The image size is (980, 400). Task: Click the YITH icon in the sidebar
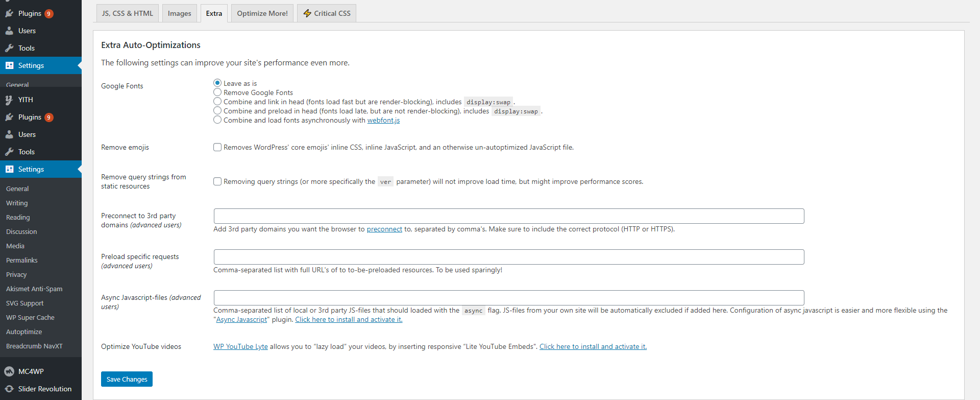(9, 100)
